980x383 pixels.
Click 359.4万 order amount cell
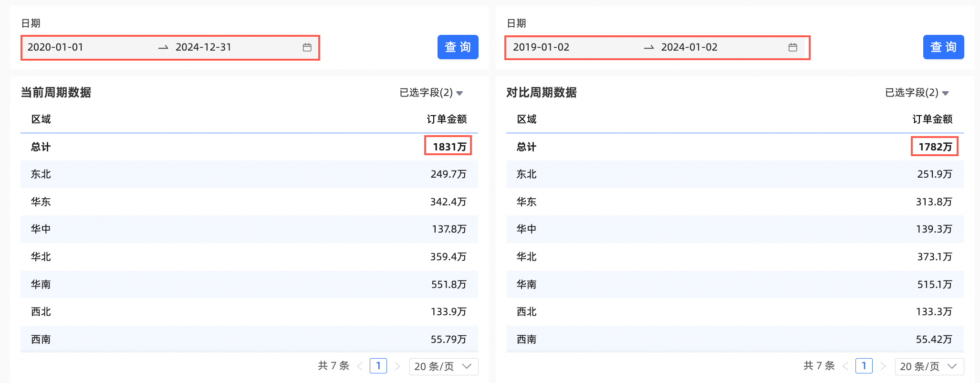click(x=448, y=257)
